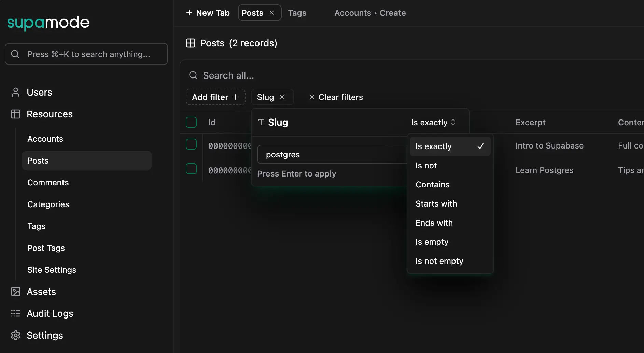Image resolution: width=644 pixels, height=353 pixels.
Task: Open the Is exactly operator dropdown
Action: tap(433, 122)
